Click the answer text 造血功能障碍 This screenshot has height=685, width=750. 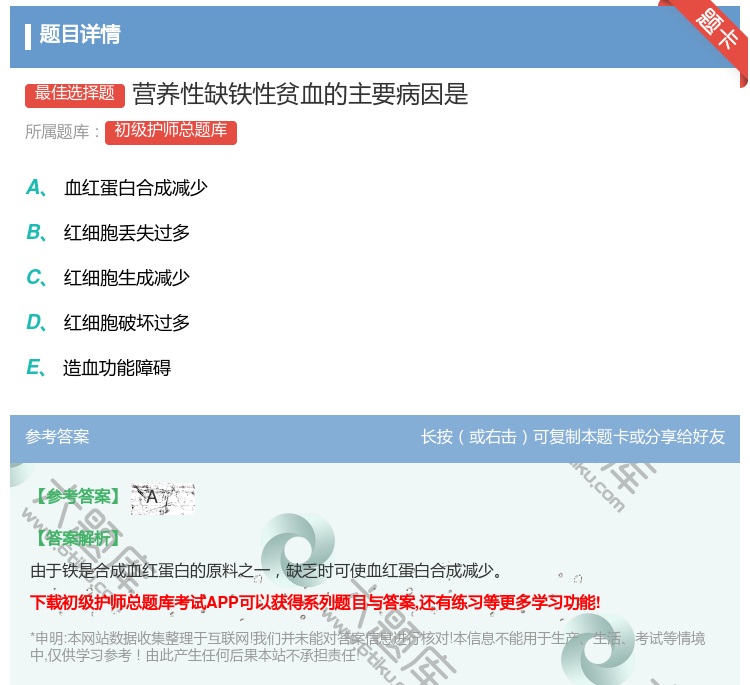(117, 368)
